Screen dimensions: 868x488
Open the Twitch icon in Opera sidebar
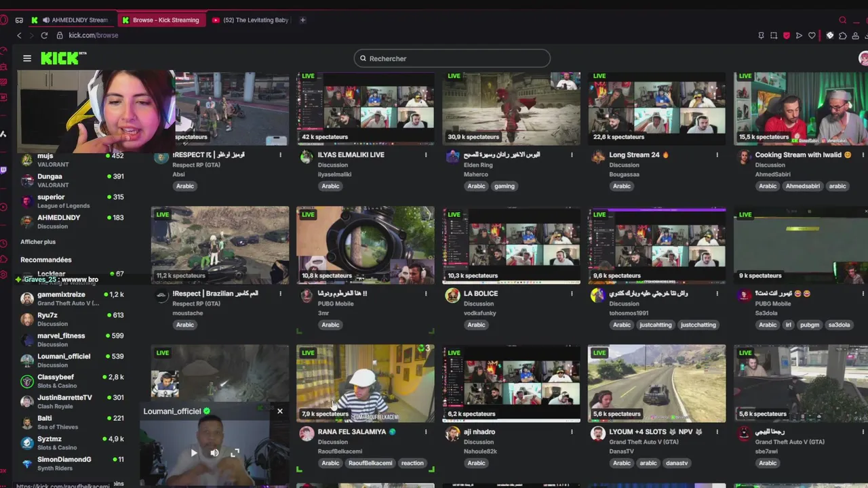coord(4,169)
